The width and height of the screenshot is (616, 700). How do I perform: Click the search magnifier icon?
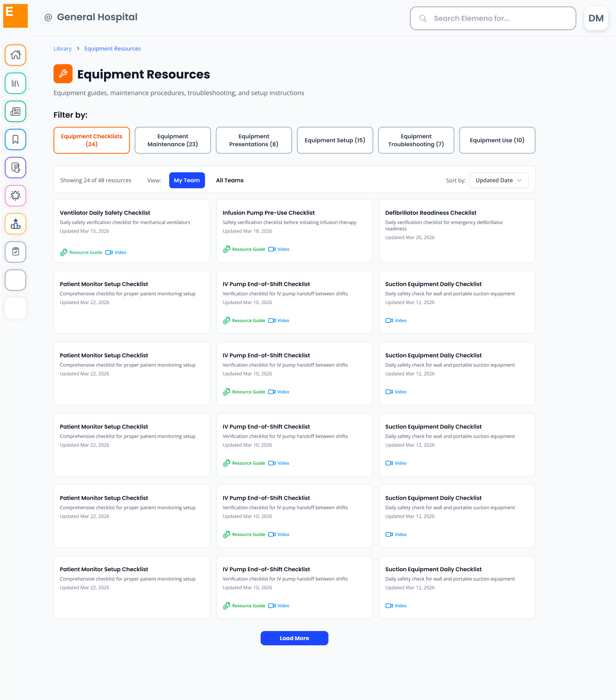tap(423, 18)
